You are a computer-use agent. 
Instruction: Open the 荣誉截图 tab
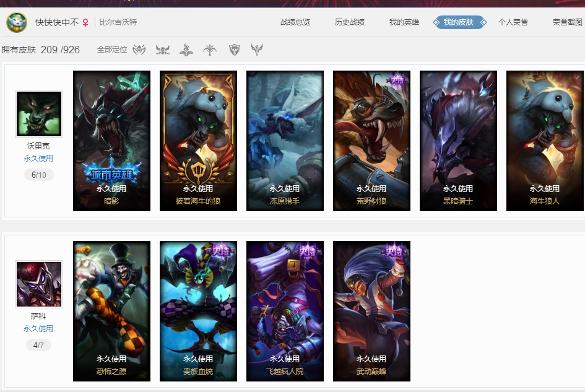point(568,22)
